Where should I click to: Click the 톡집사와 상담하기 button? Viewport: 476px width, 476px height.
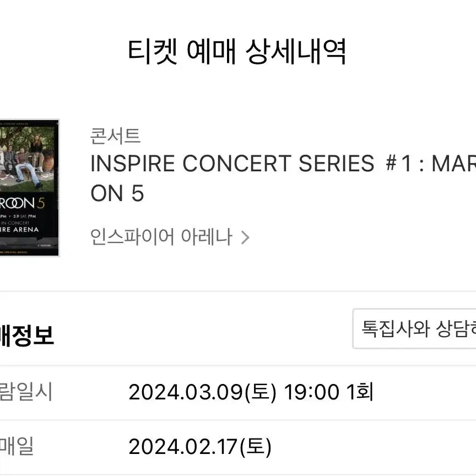(414, 329)
